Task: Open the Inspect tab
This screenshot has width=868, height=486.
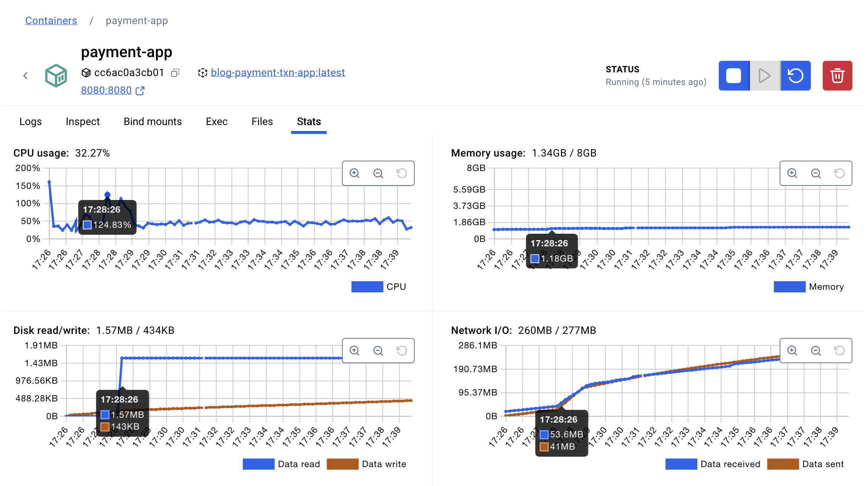Action: tap(82, 122)
